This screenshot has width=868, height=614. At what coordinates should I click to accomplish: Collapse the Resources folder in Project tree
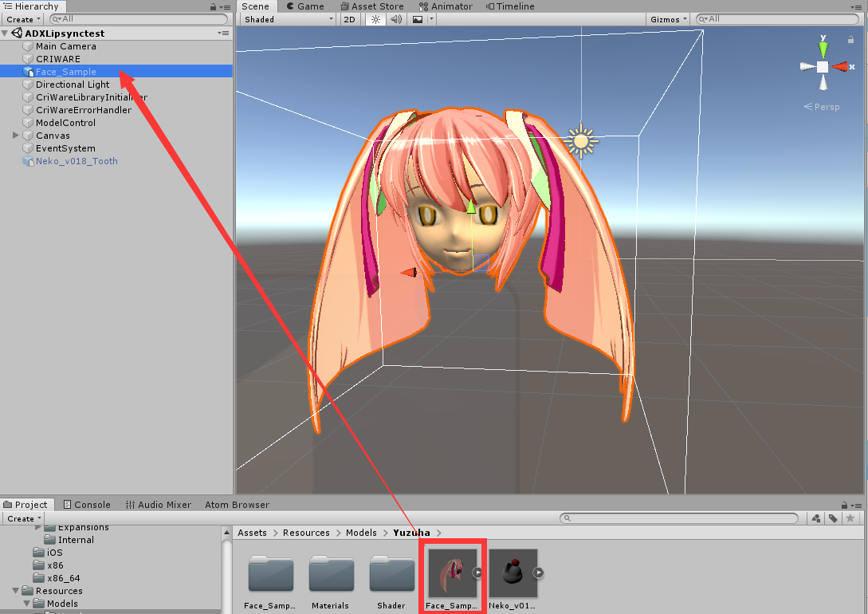15,591
